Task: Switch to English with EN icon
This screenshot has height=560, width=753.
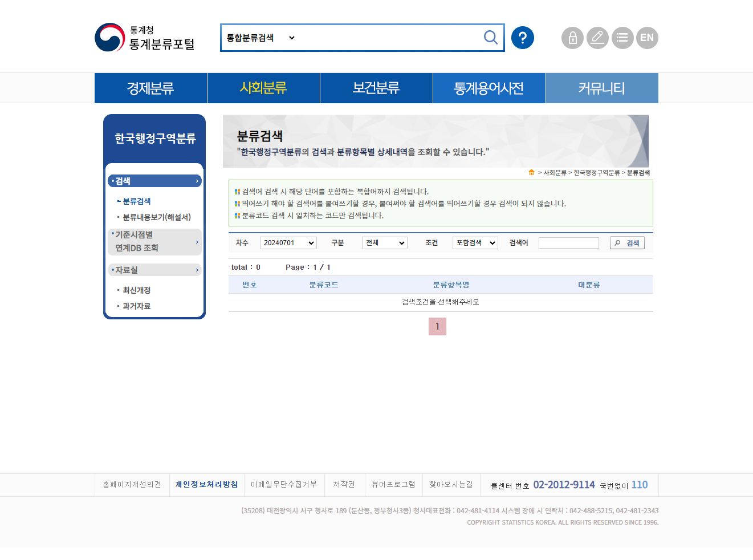Action: 647,38
